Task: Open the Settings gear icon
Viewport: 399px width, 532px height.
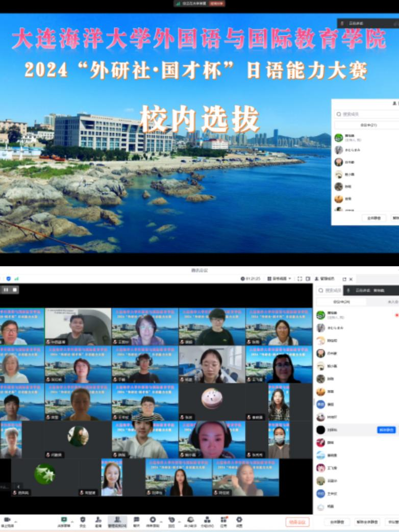Action: click(239, 520)
